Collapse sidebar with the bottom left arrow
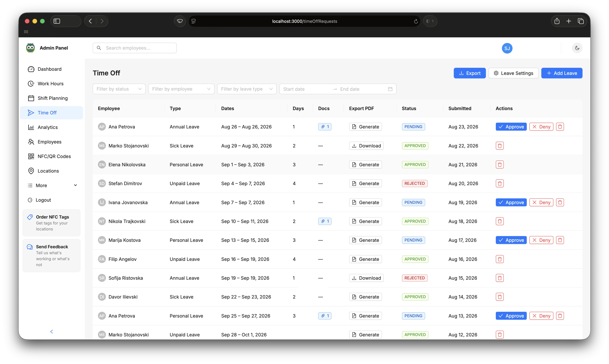Image resolution: width=609 pixels, height=364 pixels. (x=52, y=332)
